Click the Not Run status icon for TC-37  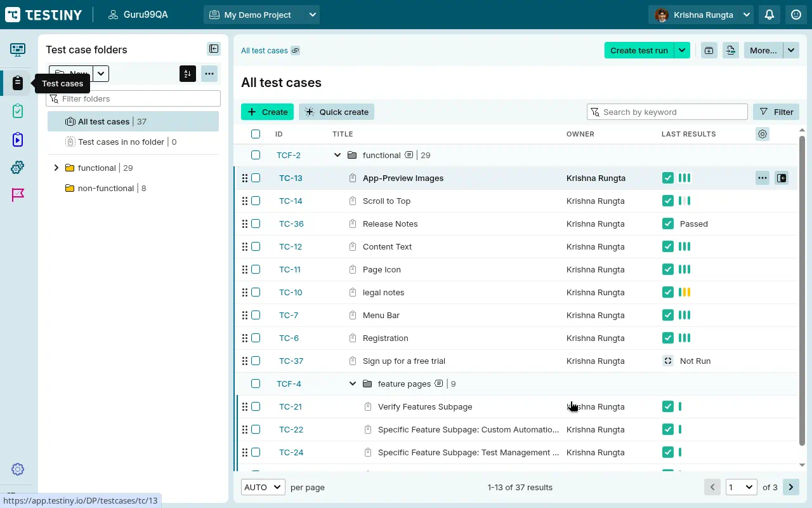pyautogui.click(x=667, y=361)
